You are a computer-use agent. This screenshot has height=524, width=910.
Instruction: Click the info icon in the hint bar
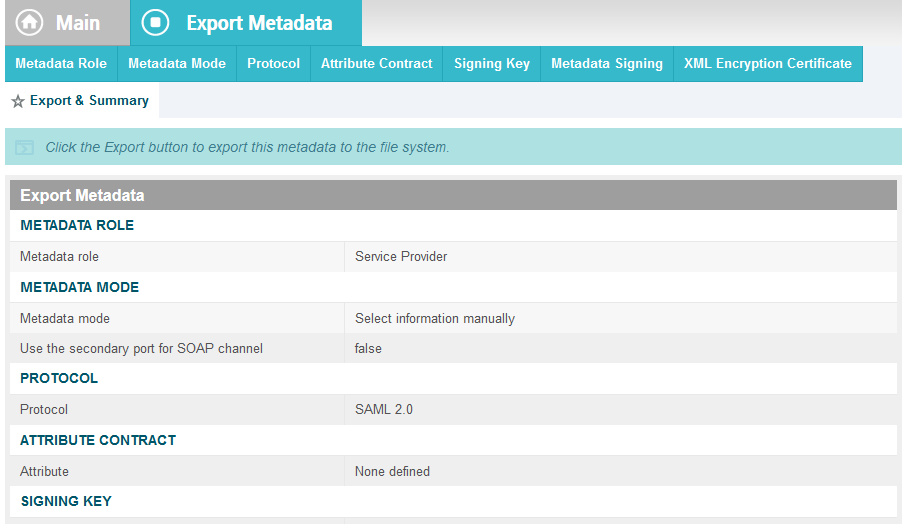(24, 147)
